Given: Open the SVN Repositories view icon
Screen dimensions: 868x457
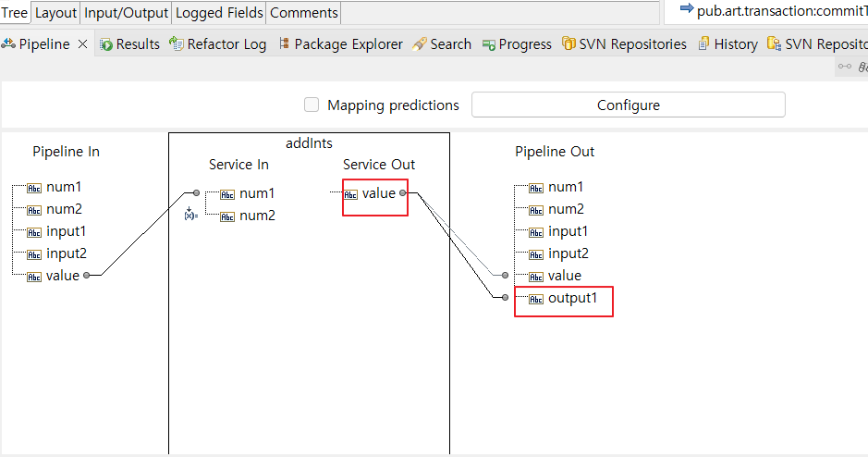Looking at the screenshot, I should click(568, 43).
